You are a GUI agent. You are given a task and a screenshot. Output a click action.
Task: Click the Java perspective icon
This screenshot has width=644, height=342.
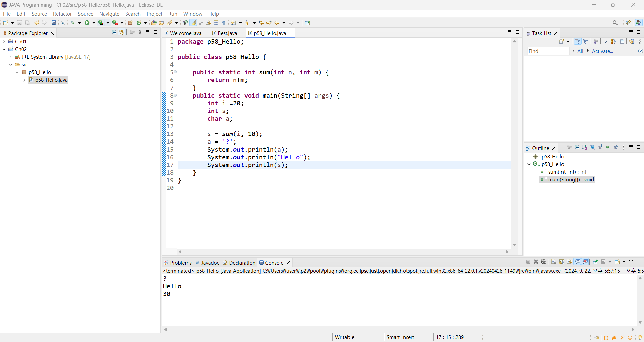[639, 23]
